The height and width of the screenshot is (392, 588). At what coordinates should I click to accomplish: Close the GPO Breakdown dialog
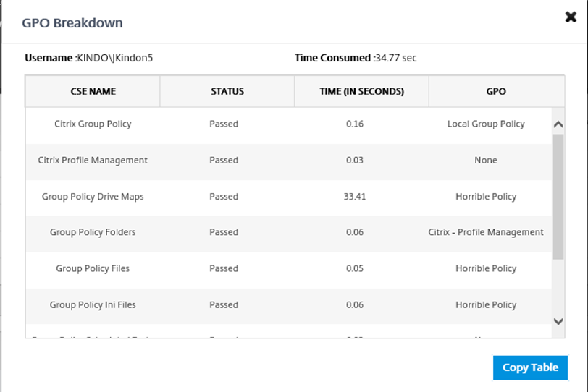571,17
